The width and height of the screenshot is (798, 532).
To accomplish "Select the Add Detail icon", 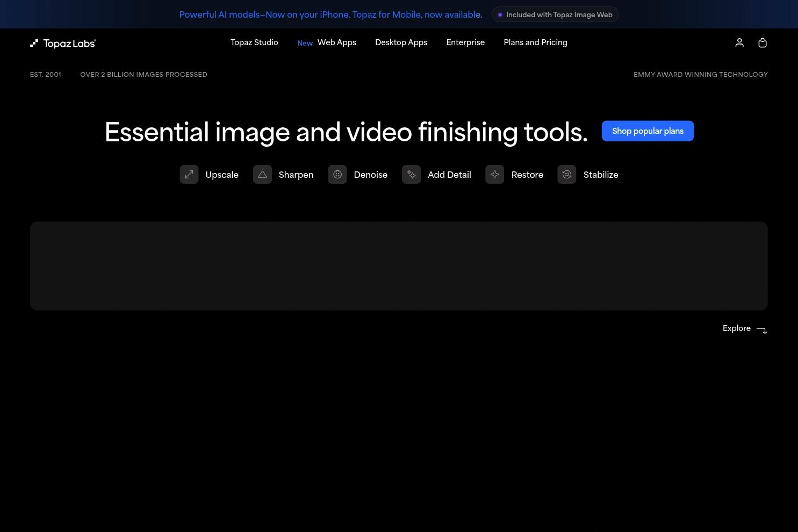I will tap(412, 175).
